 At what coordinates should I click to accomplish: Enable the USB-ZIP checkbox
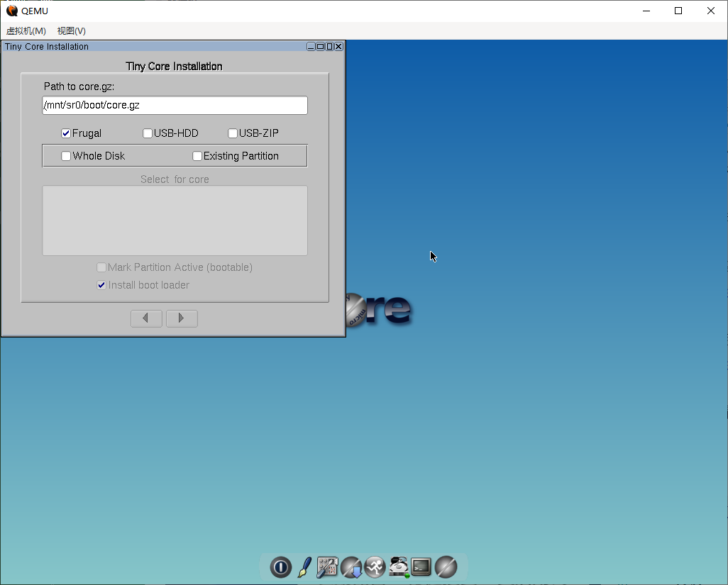click(x=233, y=133)
